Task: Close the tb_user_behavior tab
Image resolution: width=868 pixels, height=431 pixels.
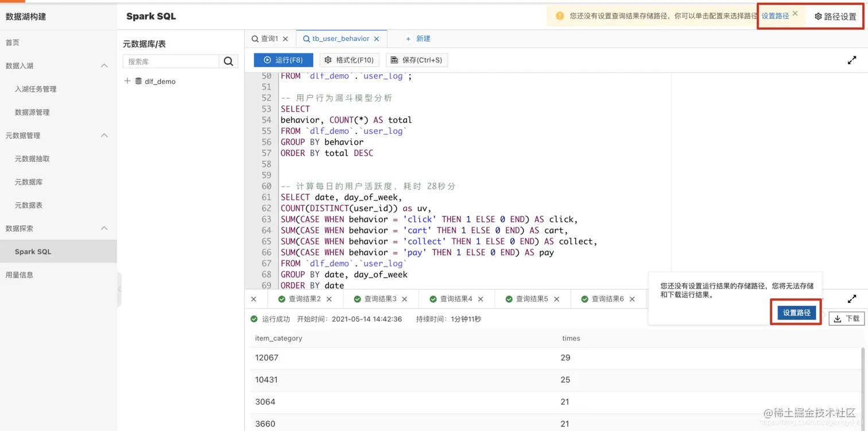Action: [x=377, y=39]
